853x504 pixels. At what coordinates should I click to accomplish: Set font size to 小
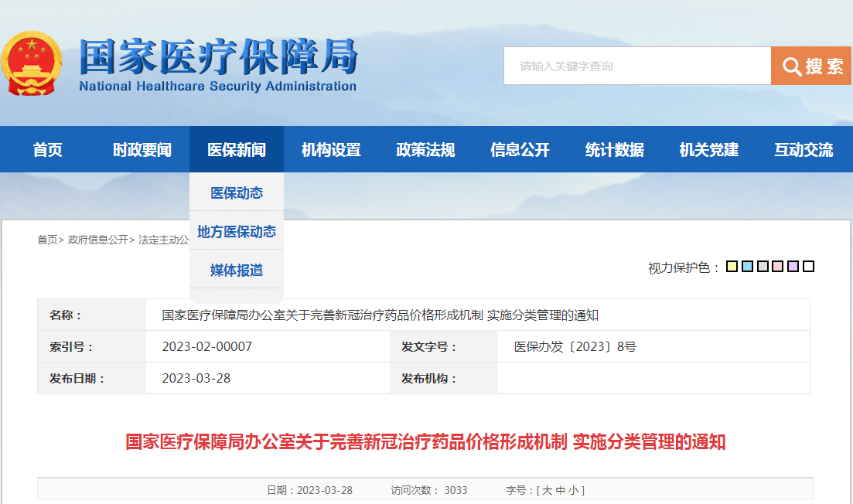pos(573,490)
